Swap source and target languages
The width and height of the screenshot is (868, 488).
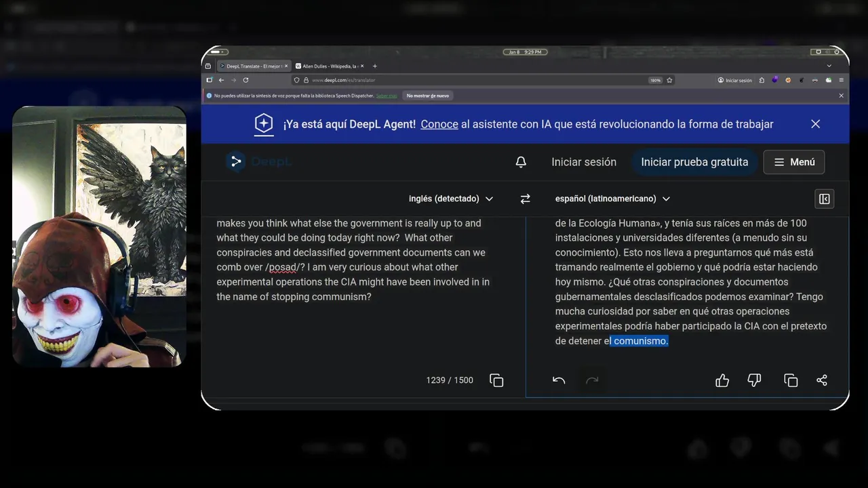[525, 199]
